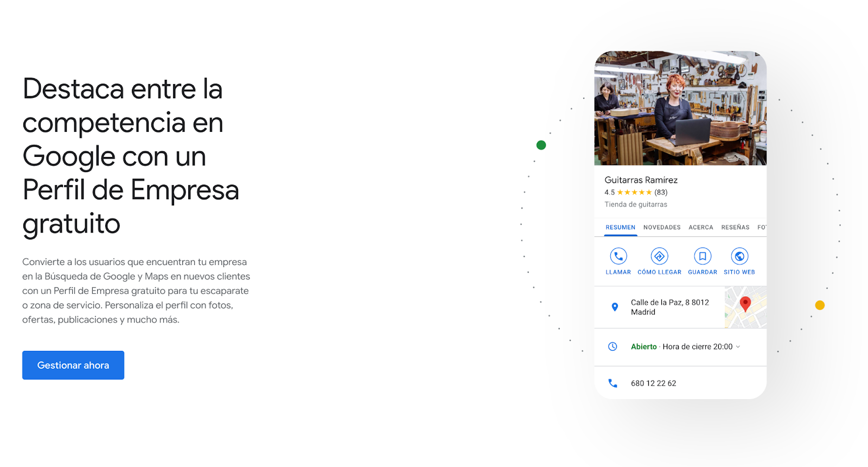The height and width of the screenshot is (467, 868).
Task: Click the phone number 680 12 22 62
Action: coord(653,383)
